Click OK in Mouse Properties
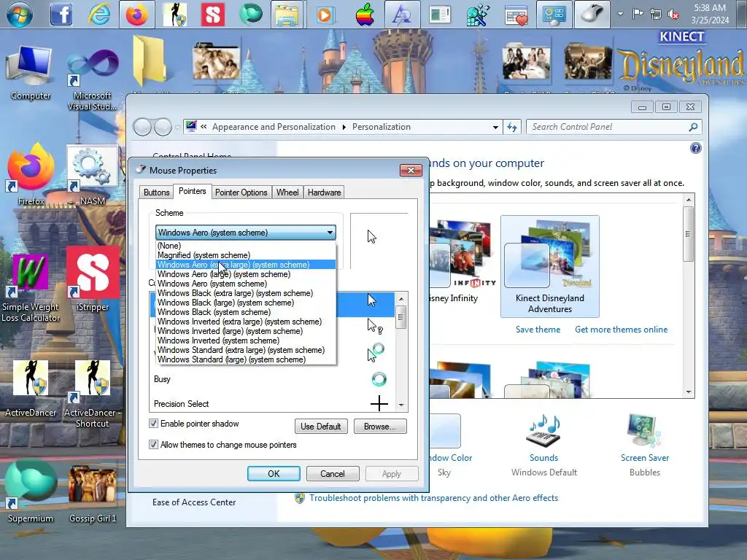Image resolution: width=747 pixels, height=560 pixels. coord(274,474)
